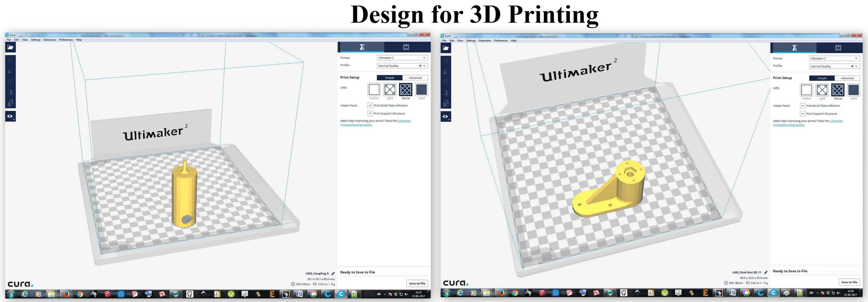Choose Dense infill in right Cura window
The height and width of the screenshot is (302, 868).
838,90
